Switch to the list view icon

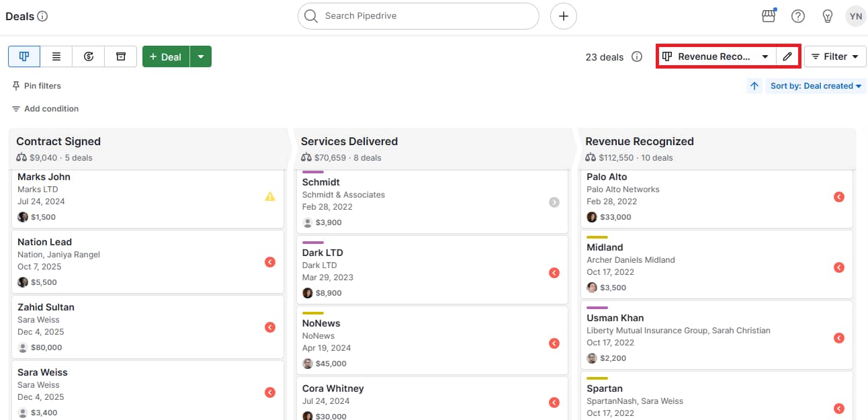[x=56, y=56]
